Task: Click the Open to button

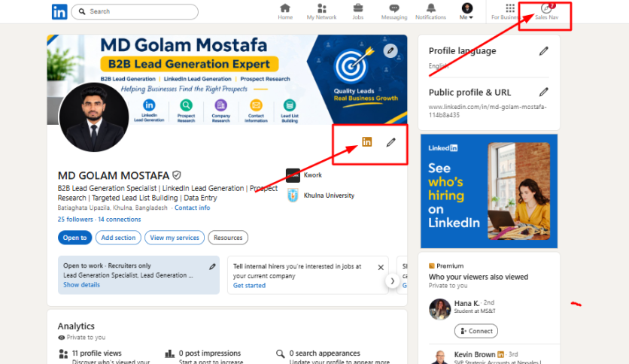Action: tap(74, 238)
